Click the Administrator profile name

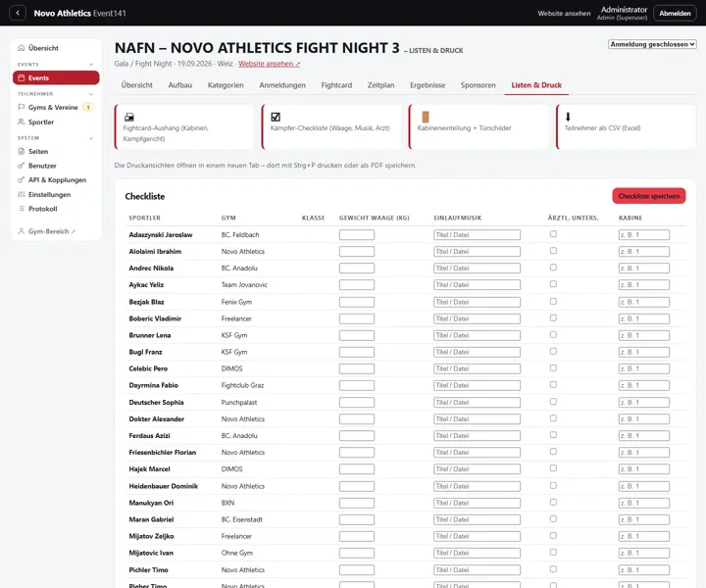coord(624,10)
